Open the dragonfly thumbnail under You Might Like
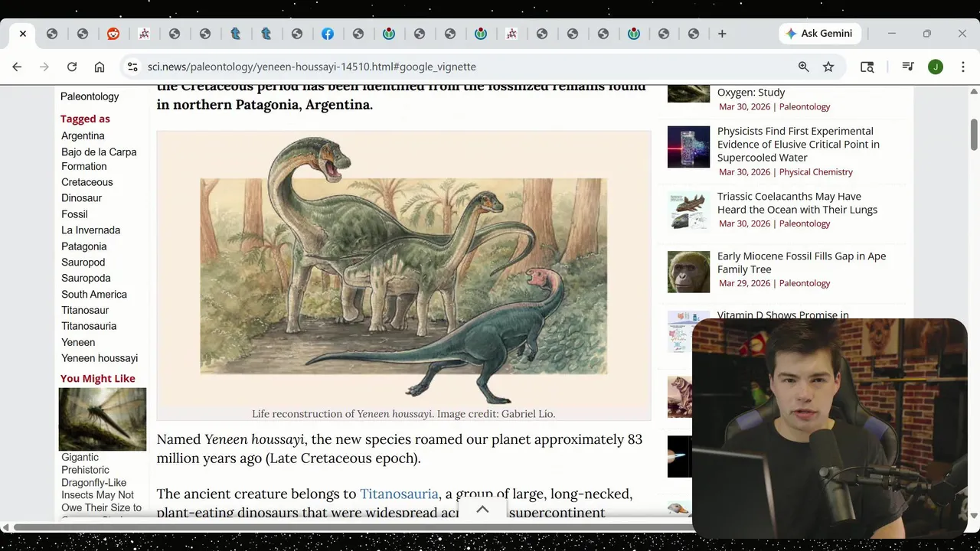 pos(103,419)
